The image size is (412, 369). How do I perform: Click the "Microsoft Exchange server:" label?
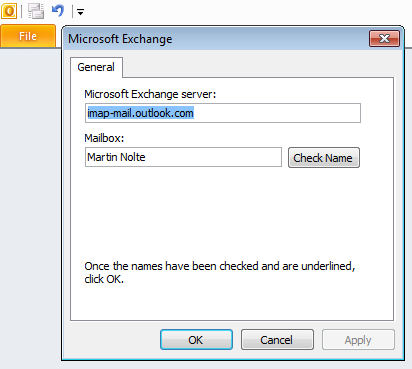(150, 94)
